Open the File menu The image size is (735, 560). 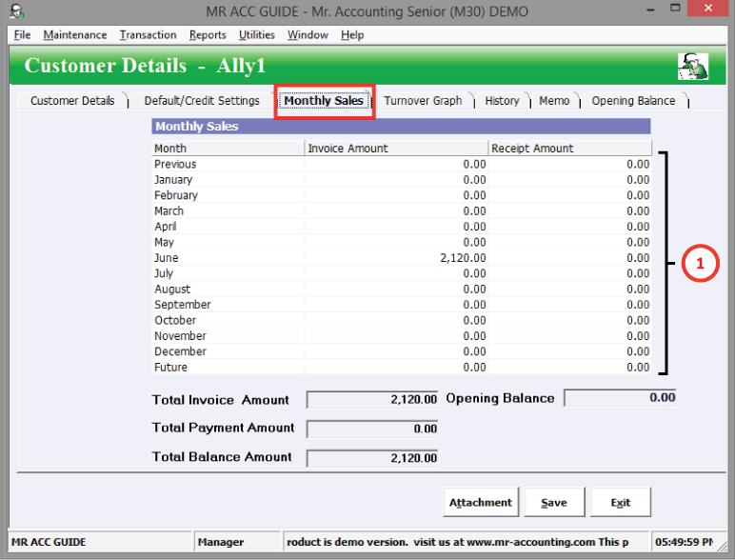click(x=22, y=35)
